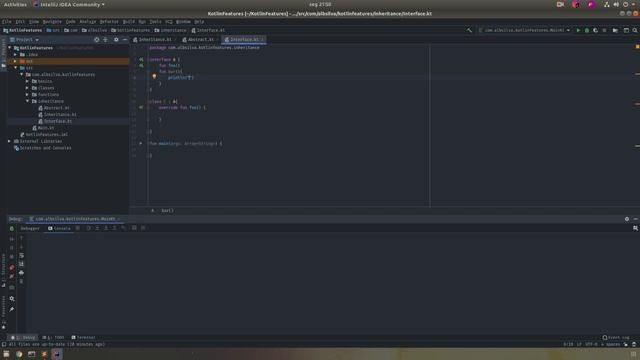This screenshot has width=640, height=360.
Task: Click implemented-interface gutter icon beside interface A
Action: pyautogui.click(x=141, y=60)
